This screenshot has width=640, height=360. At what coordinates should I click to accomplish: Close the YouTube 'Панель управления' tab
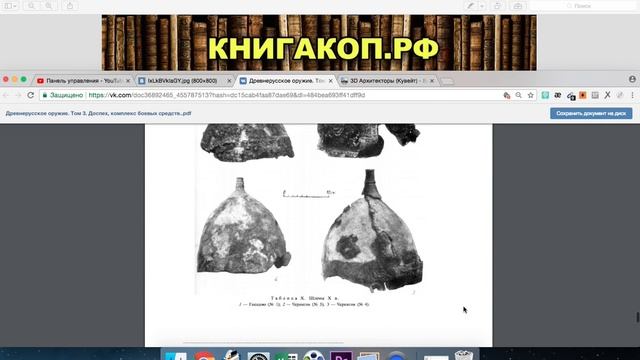point(128,81)
